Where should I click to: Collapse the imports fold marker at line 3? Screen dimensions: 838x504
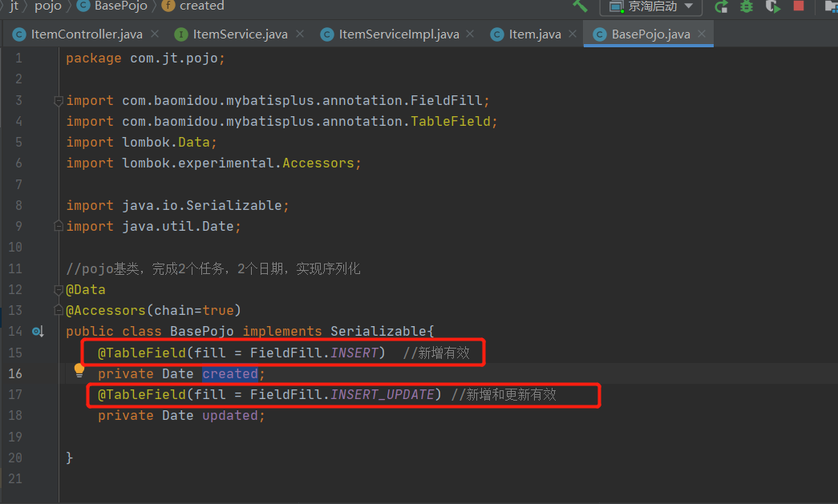(x=59, y=100)
